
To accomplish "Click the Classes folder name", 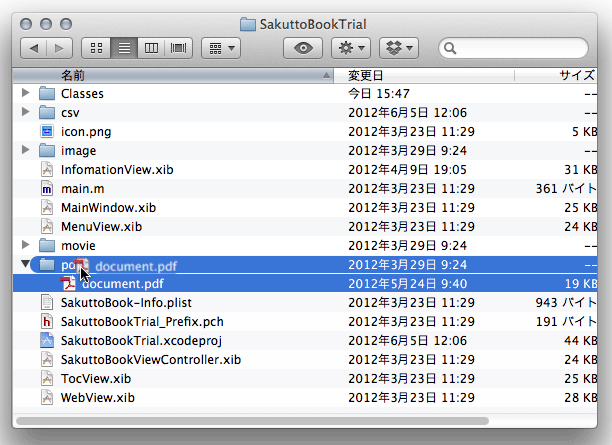I will (82, 94).
